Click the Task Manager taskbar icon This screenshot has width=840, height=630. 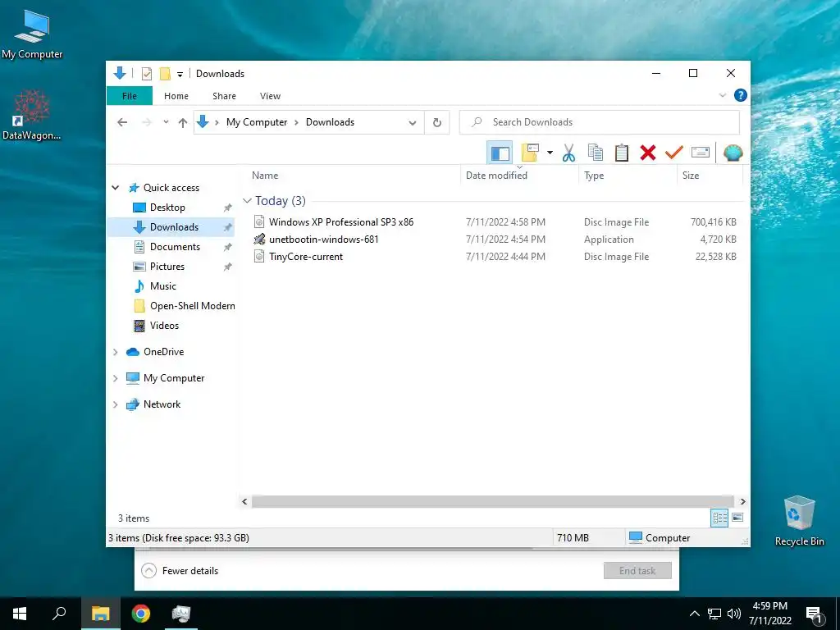click(181, 614)
